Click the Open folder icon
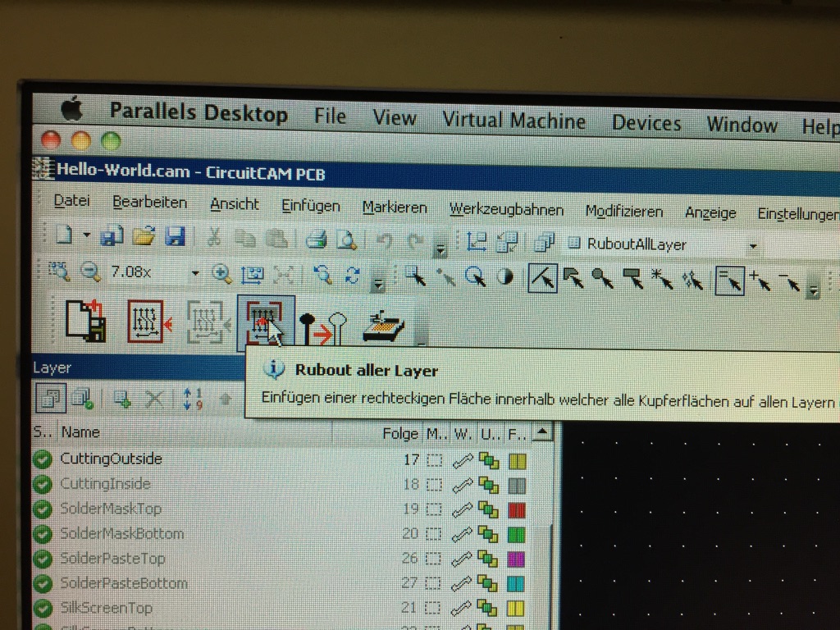The height and width of the screenshot is (630, 840). click(143, 236)
